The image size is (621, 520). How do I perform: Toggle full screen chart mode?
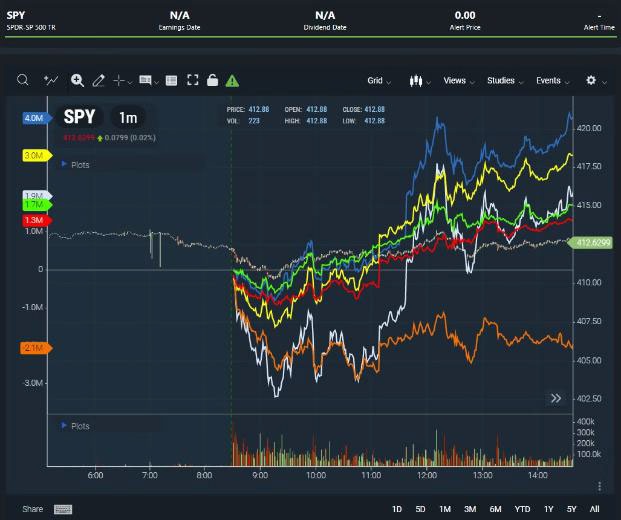[x=193, y=80]
